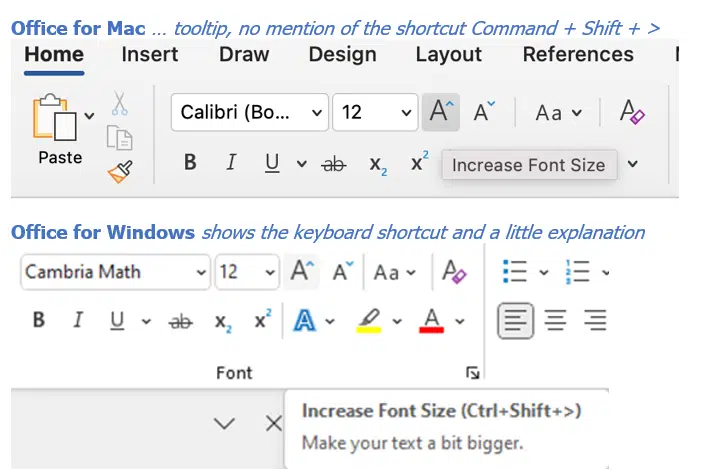
Task: Toggle Bold in the Windows ribbon
Action: tap(39, 320)
